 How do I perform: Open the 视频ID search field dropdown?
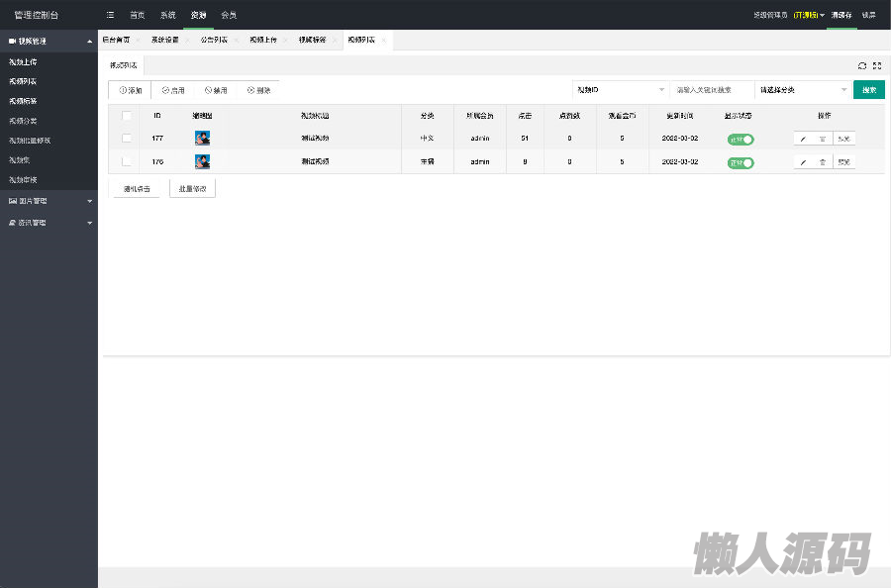click(x=621, y=90)
